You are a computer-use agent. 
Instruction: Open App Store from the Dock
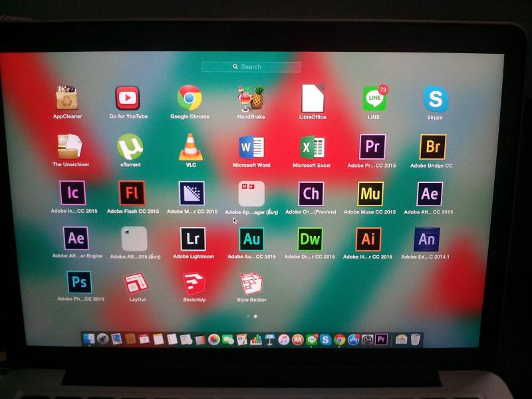point(353,339)
